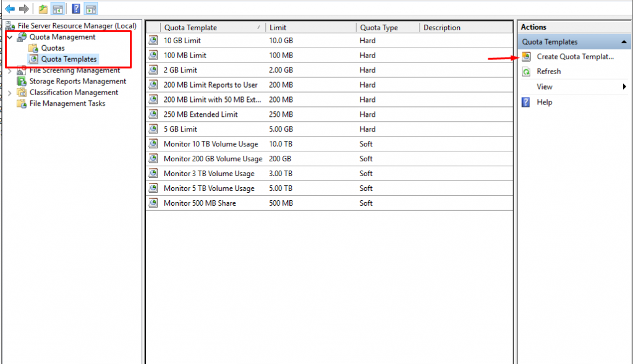Open Help via the blue question-mark toolbar icon

(x=76, y=9)
